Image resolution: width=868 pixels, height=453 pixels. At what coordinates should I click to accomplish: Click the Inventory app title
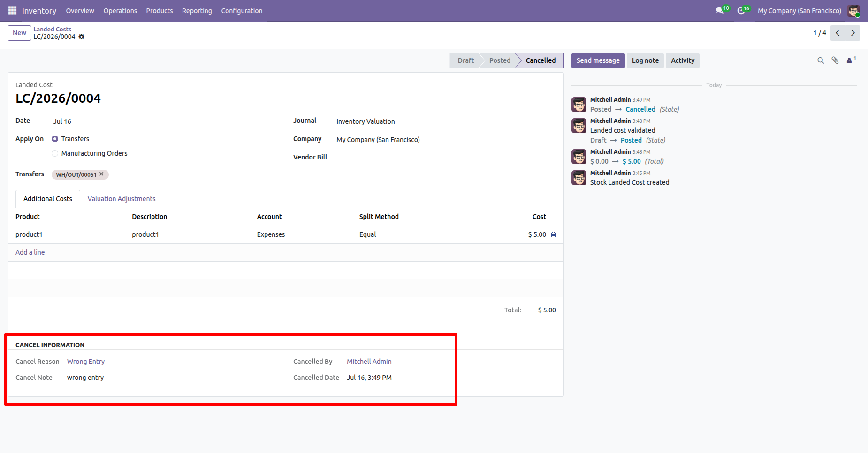39,10
